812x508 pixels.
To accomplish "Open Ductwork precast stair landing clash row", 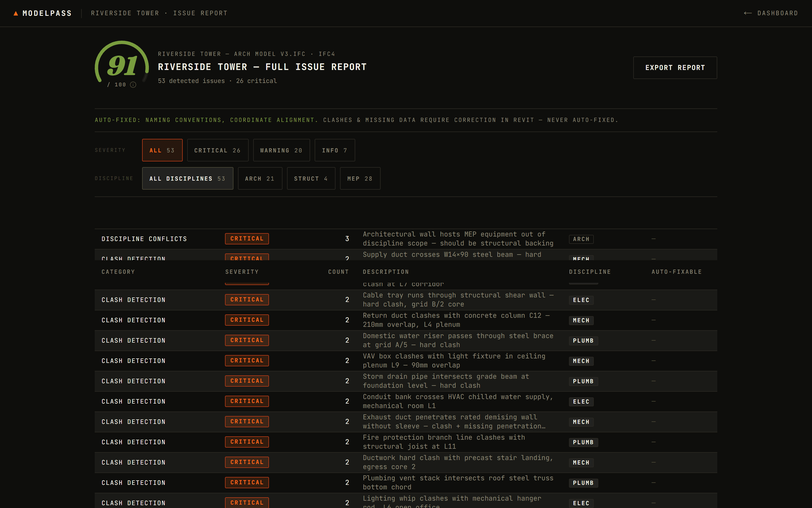I will (406, 462).
